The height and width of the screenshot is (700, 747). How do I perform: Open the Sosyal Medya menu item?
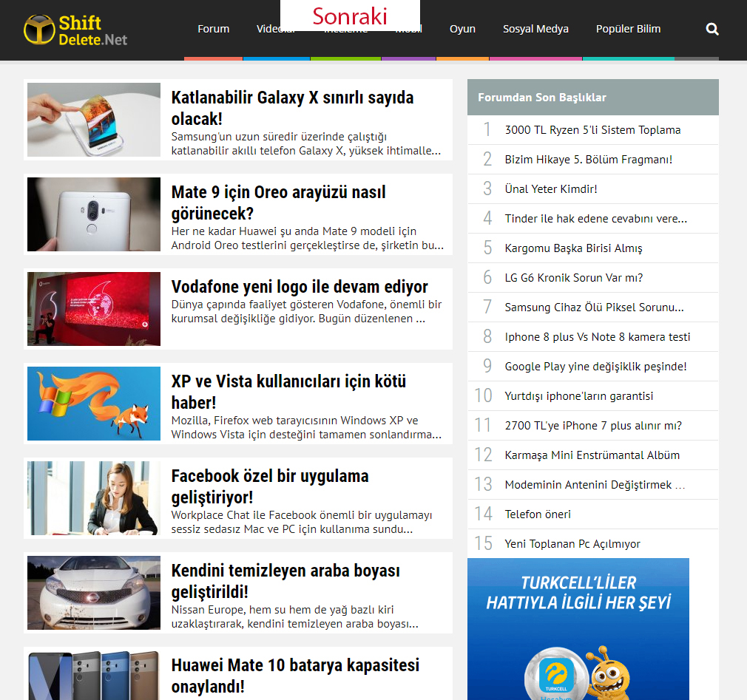click(x=535, y=29)
